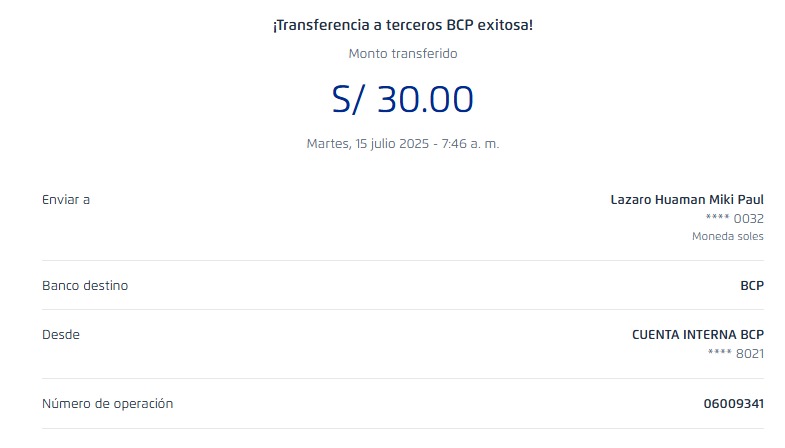Click the S/ currency symbol

(351, 99)
